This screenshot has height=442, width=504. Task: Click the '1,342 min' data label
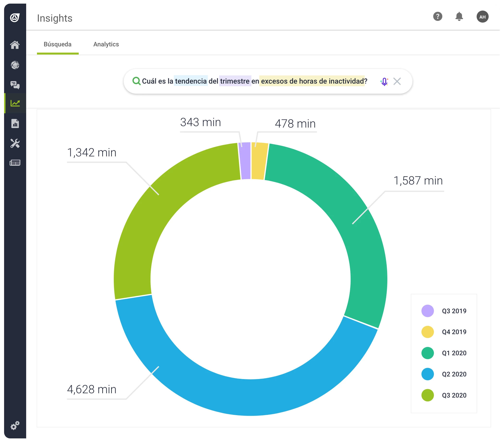point(92,153)
